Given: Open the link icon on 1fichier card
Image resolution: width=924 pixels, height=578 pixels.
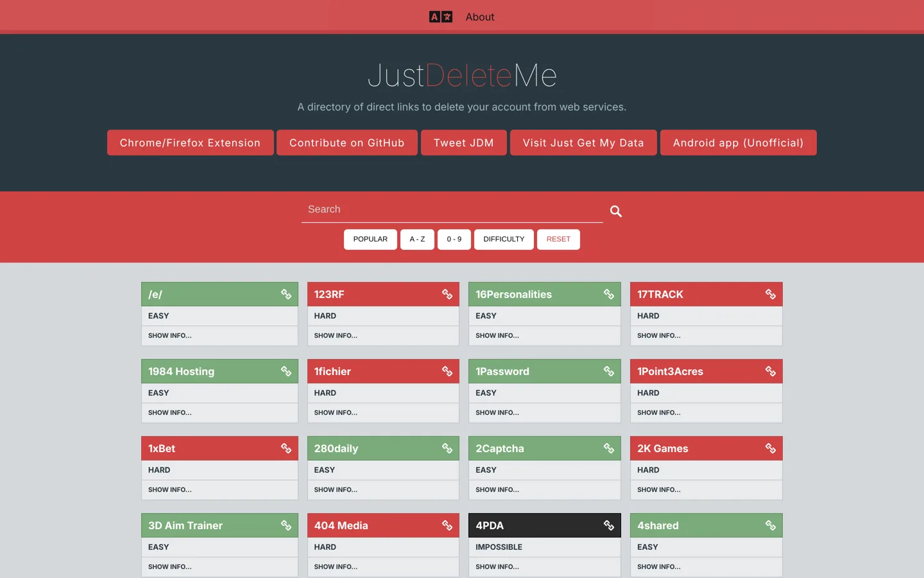Looking at the screenshot, I should click(x=447, y=371).
